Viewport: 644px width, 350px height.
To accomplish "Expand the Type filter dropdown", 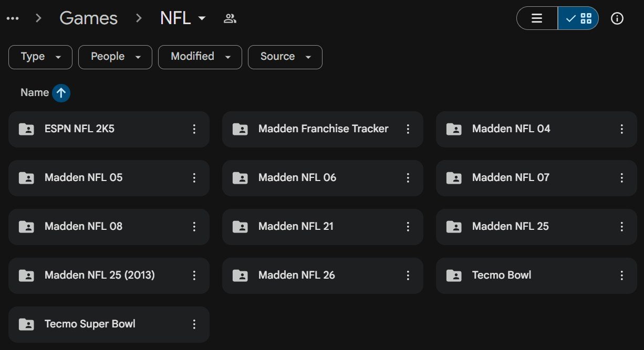I will coord(40,57).
